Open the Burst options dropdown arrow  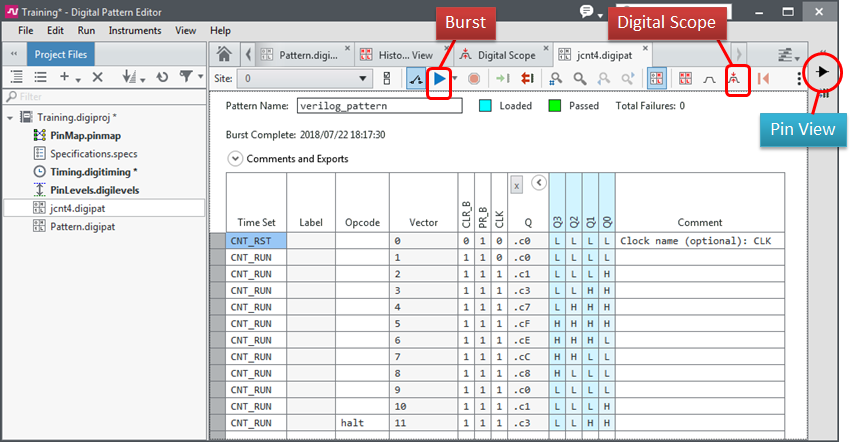coord(455,79)
